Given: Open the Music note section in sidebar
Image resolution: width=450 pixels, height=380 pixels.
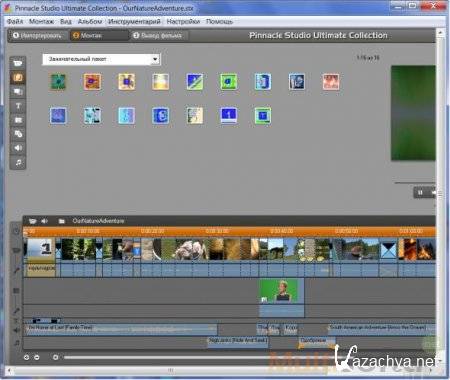Looking at the screenshot, I should pyautogui.click(x=18, y=162).
